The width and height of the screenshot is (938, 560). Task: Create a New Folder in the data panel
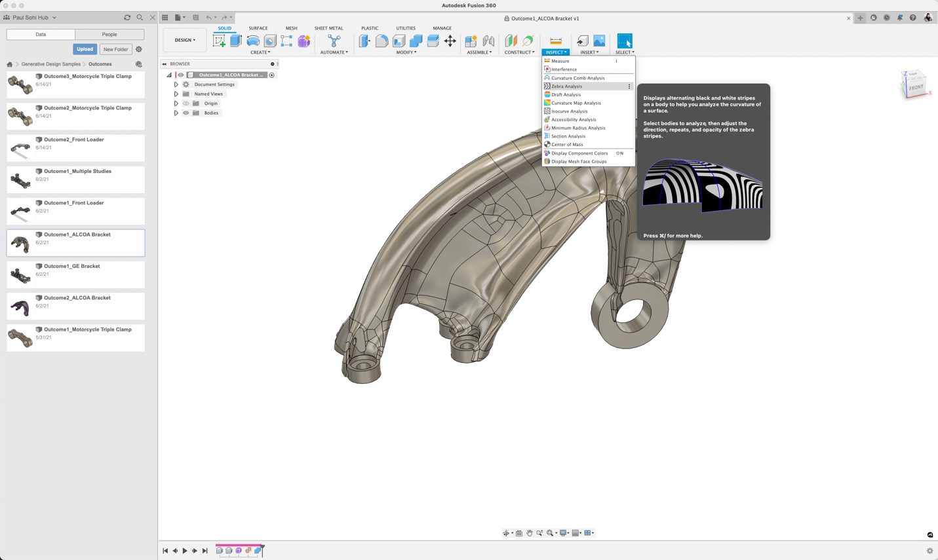(x=115, y=48)
